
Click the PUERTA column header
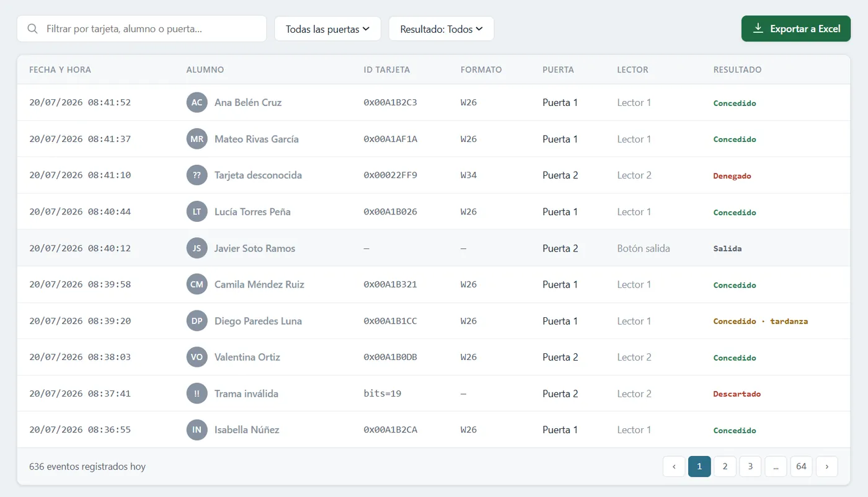pos(558,69)
